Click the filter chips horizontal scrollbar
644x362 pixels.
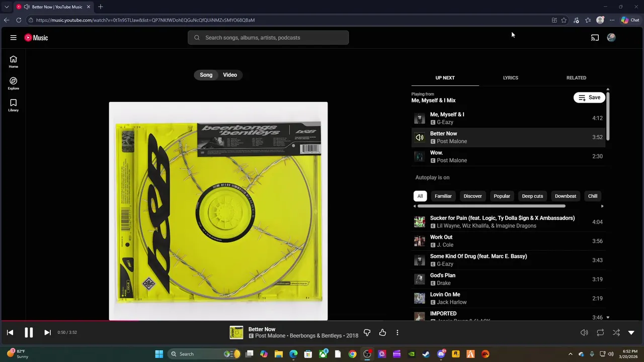491,206
